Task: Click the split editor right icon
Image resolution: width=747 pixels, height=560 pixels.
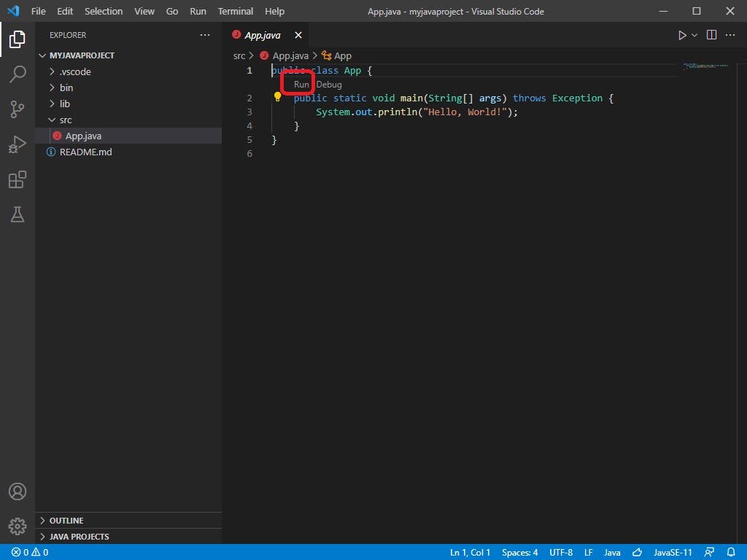Action: 711,35
